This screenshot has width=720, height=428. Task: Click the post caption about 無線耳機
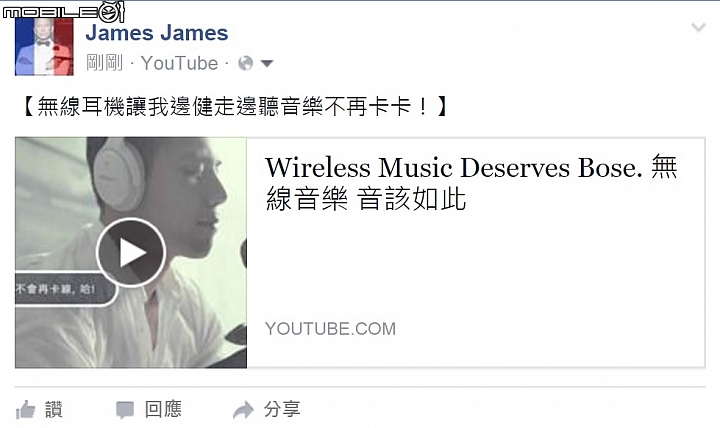234,107
